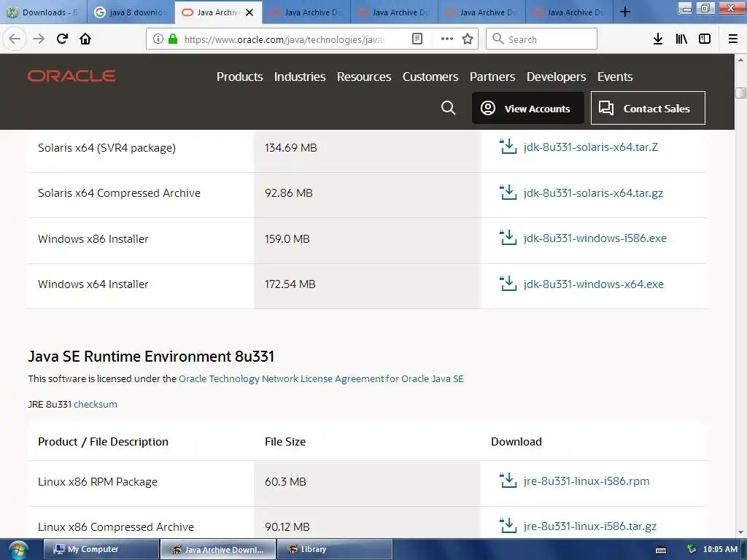
Task: Click download icon for jre-8u331-linux-i586.rpm
Action: pos(508,481)
